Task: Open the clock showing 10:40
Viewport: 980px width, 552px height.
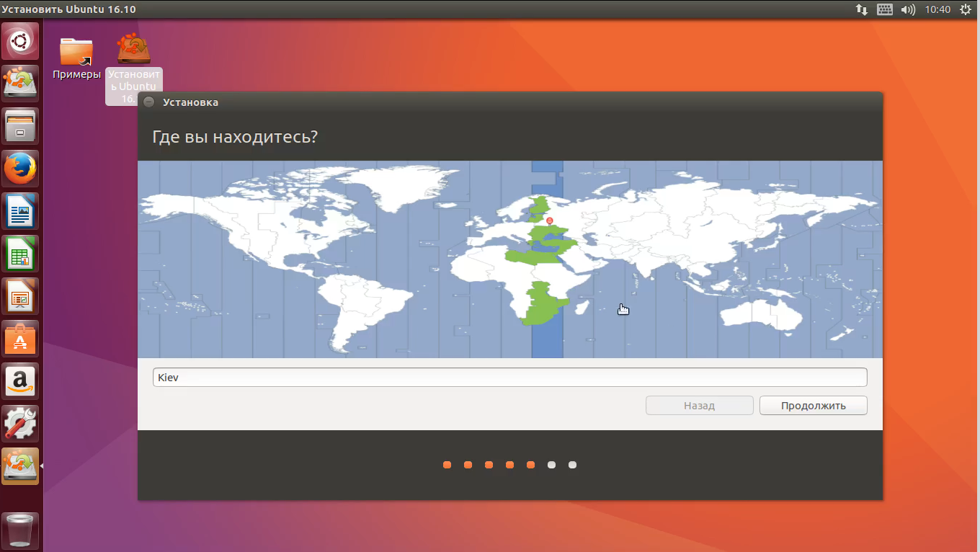Action: [x=937, y=9]
